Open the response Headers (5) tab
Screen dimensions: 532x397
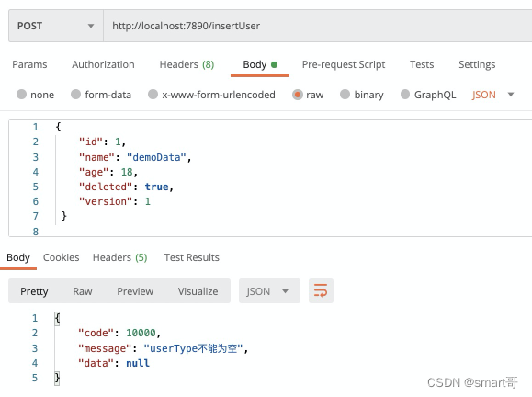click(119, 257)
